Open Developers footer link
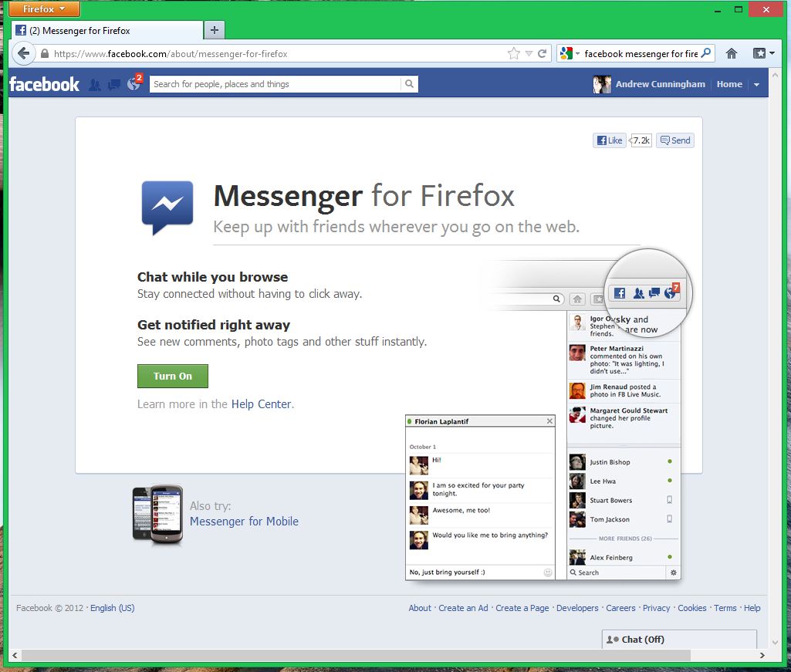This screenshot has width=791, height=672. [x=577, y=608]
